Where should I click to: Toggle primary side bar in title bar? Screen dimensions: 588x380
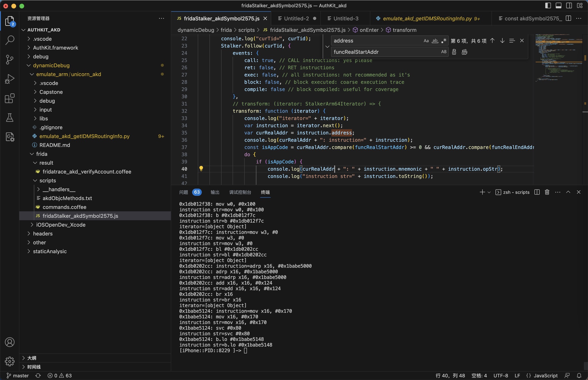[548, 5]
